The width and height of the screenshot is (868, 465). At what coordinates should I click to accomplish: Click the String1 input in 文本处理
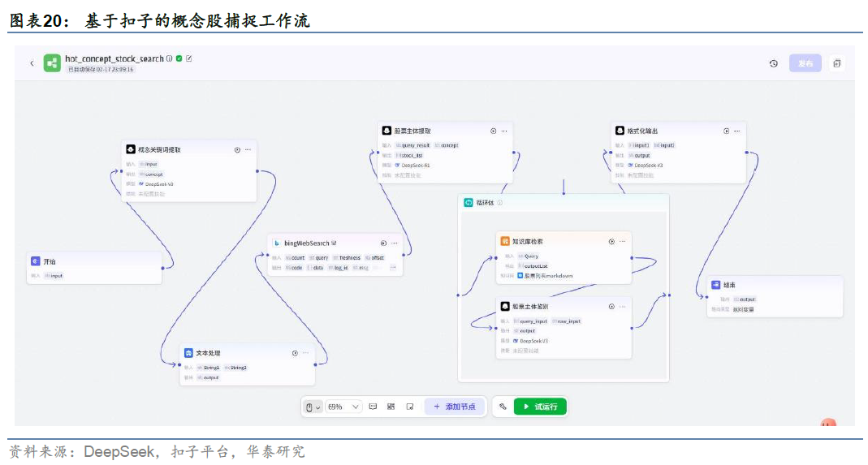pyautogui.click(x=208, y=368)
